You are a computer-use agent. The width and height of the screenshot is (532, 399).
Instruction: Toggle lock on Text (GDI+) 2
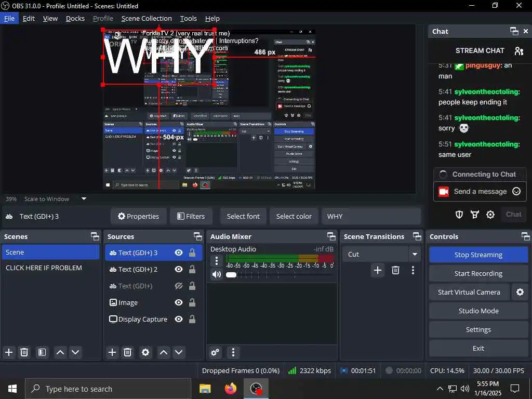(x=192, y=270)
